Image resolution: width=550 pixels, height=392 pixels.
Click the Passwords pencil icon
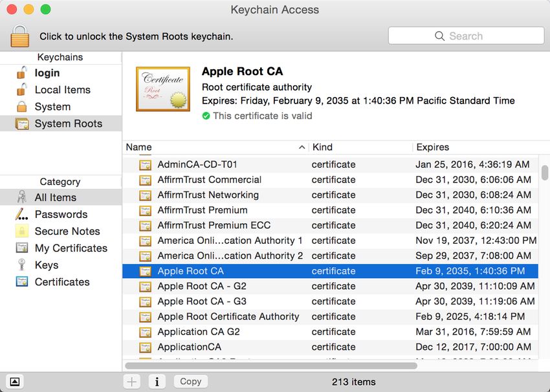(22, 214)
